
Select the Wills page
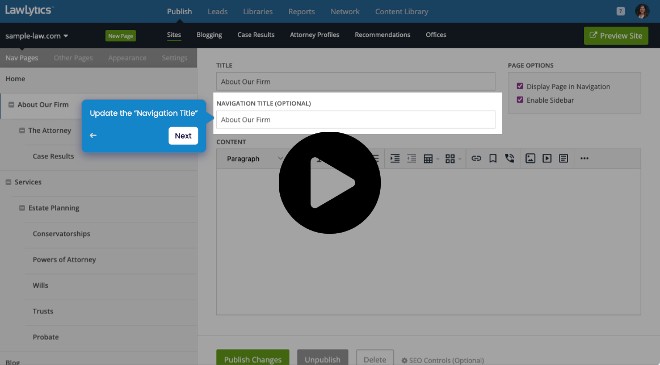(40, 285)
